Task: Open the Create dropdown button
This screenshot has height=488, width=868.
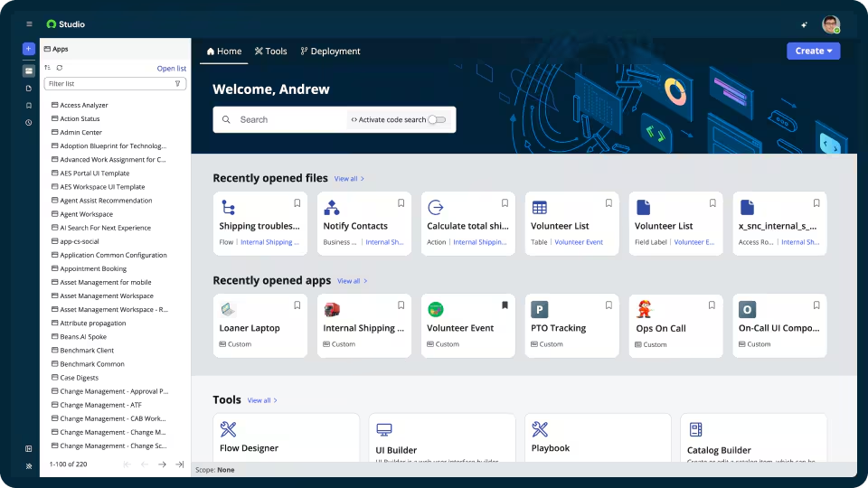Action: 813,51
